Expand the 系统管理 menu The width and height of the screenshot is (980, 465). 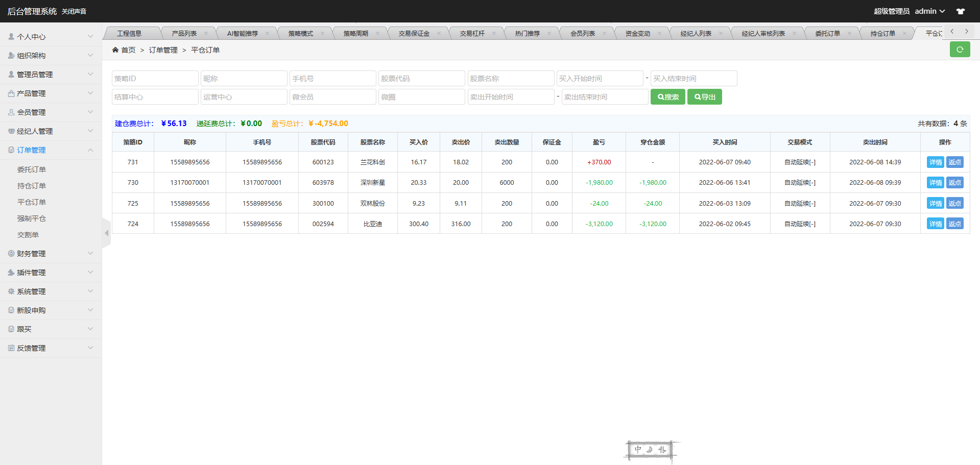coord(51,291)
